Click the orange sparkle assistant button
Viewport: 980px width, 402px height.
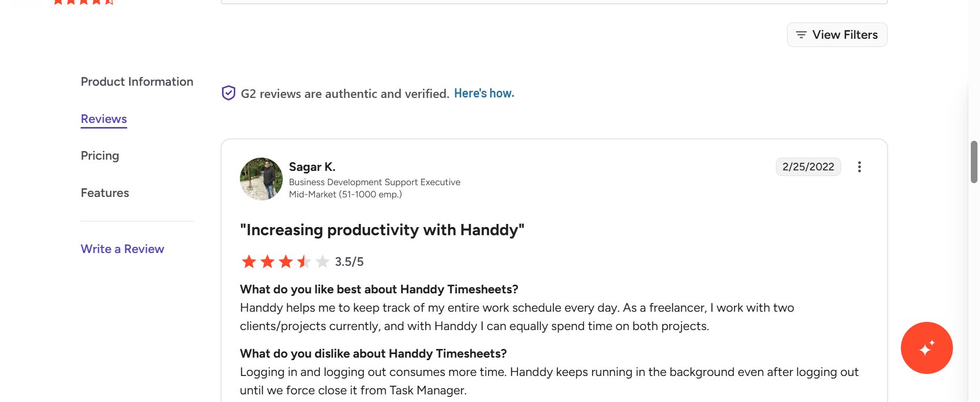coord(927,348)
